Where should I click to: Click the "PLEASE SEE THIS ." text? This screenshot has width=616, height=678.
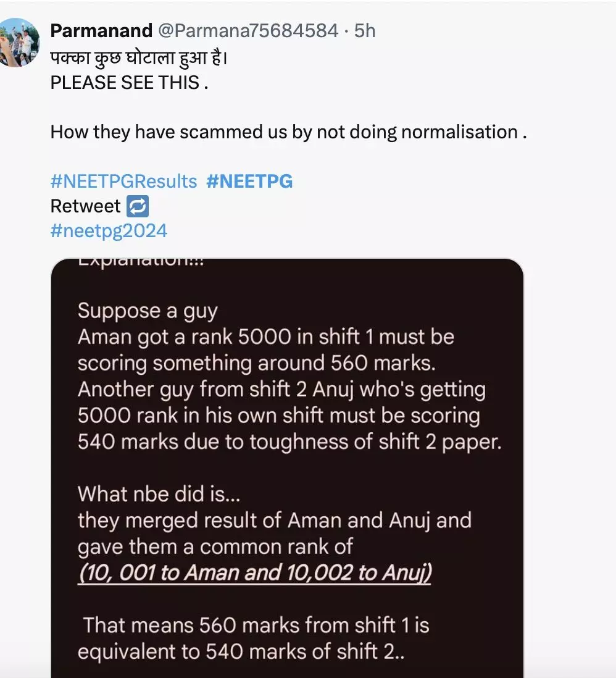[129, 82]
